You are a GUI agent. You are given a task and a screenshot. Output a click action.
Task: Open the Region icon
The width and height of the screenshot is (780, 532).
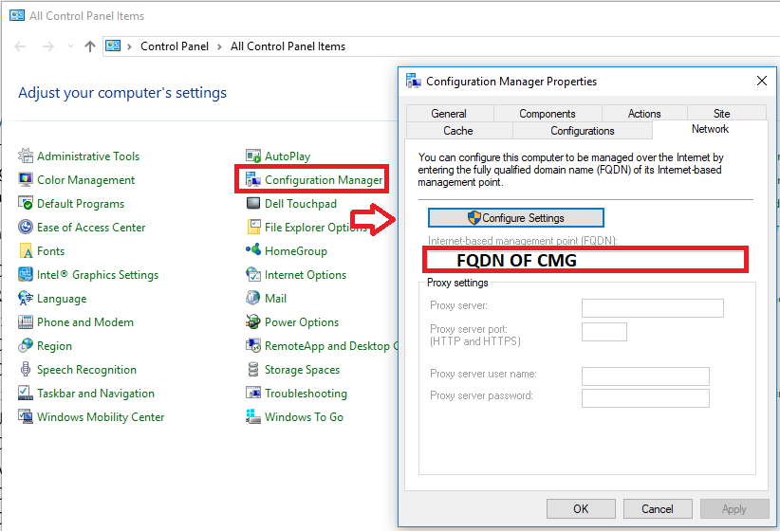pyautogui.click(x=26, y=345)
